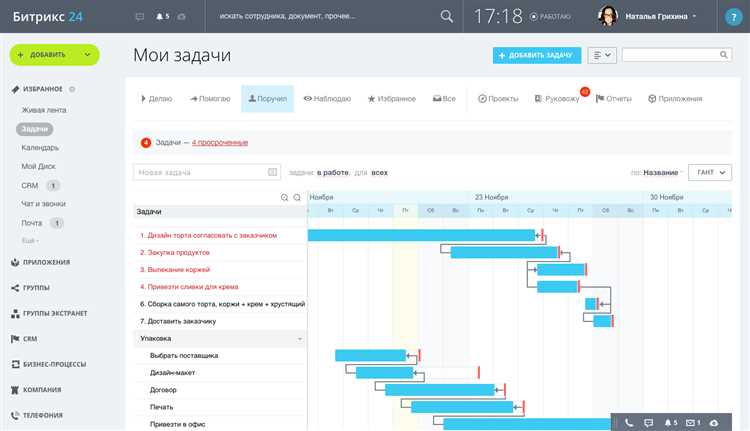Viewport: 750px width, 431px height.
Task: Click the Gantt bar for Договор
Action: [440, 390]
